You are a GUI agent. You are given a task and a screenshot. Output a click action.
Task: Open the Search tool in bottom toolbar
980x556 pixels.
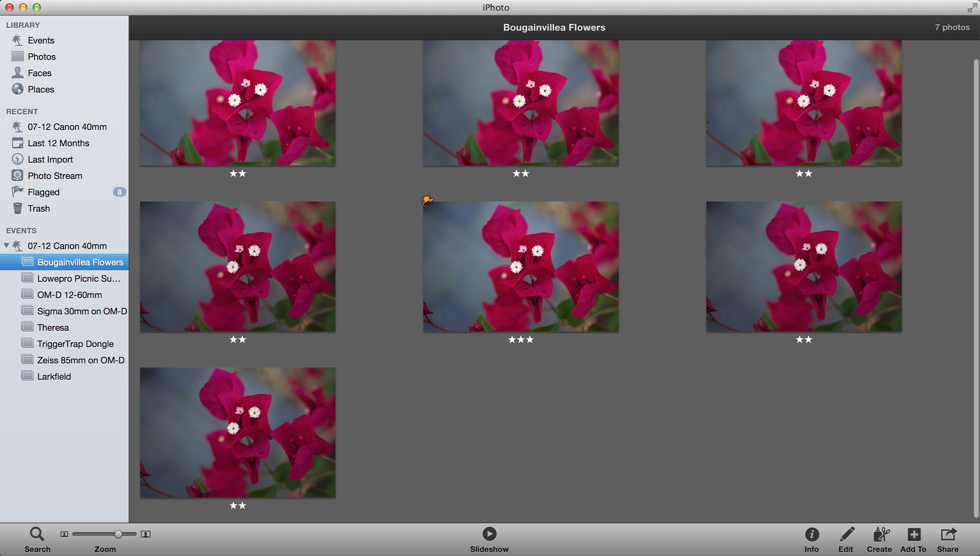(37, 534)
